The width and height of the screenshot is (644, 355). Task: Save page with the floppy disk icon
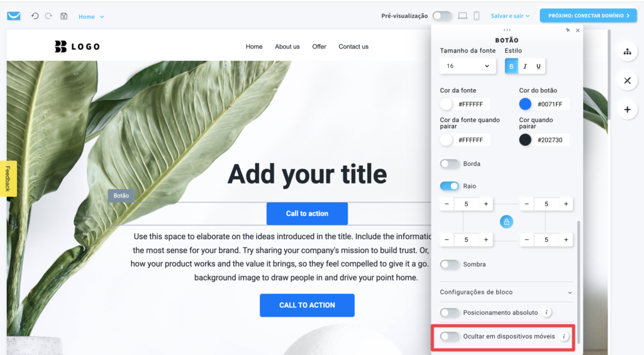point(64,16)
